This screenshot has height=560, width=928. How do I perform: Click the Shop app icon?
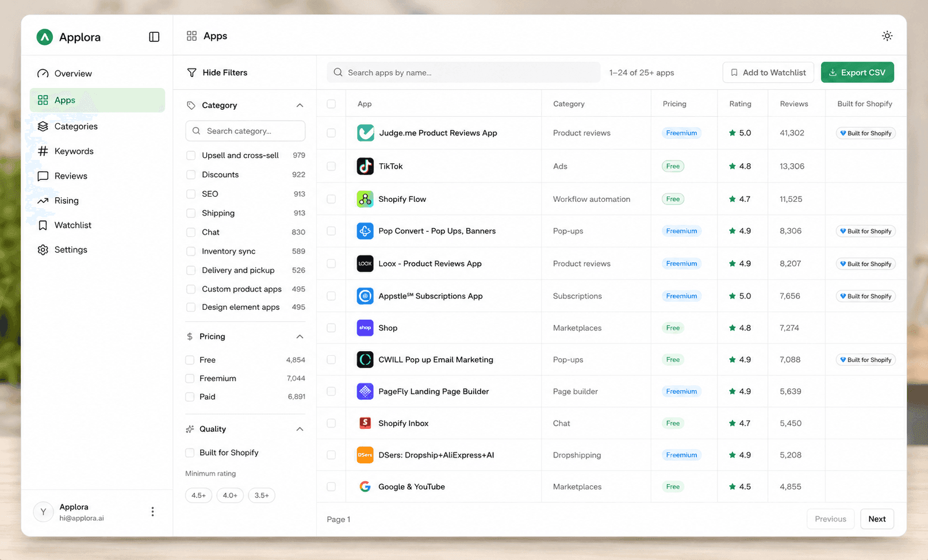(365, 328)
